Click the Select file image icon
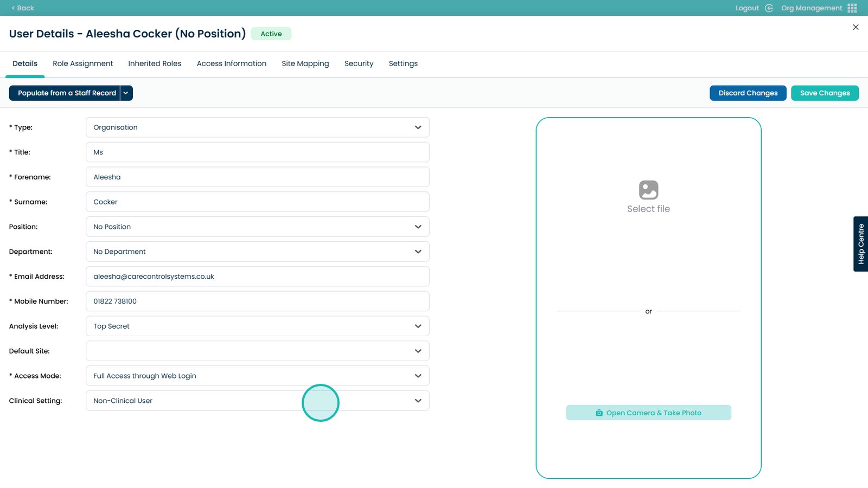The height and width of the screenshot is (488, 868). (648, 190)
